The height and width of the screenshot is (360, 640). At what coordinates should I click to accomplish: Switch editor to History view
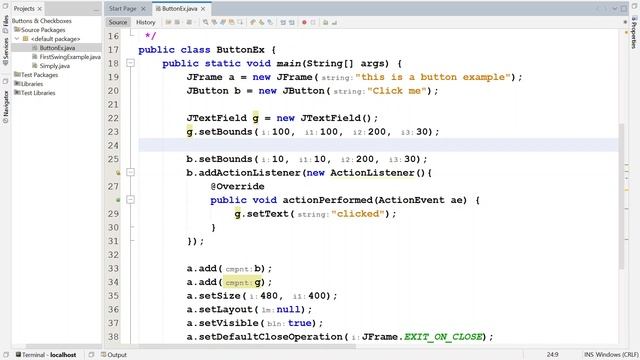146,22
